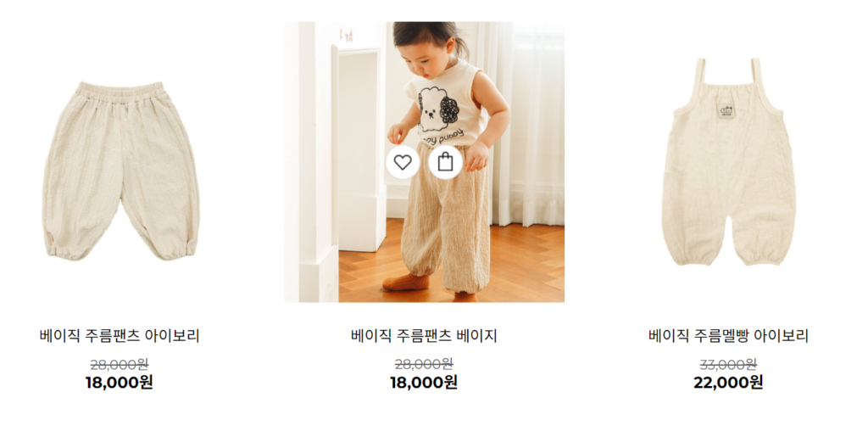868x448 pixels.
Task: Click the brand label patch on the overalls
Action: pyautogui.click(x=726, y=109)
